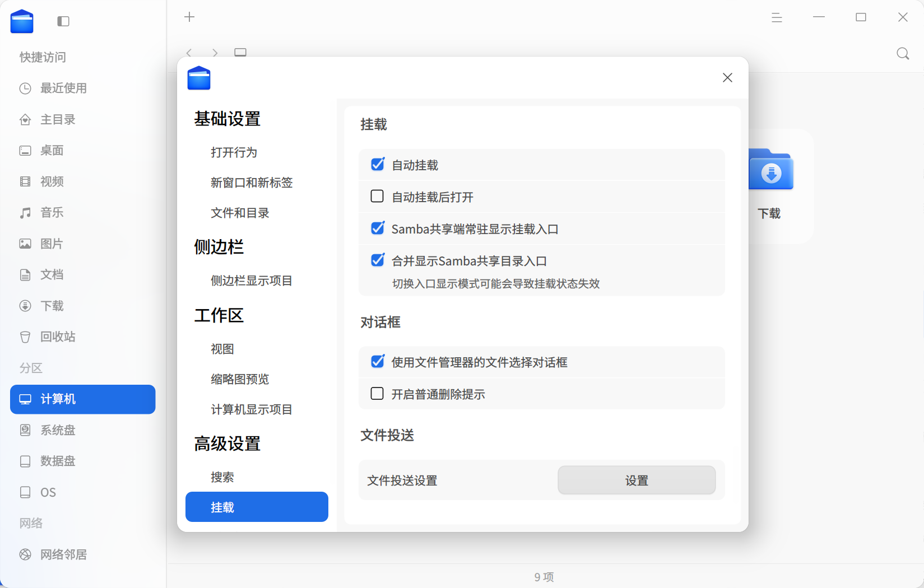The image size is (924, 588).
Task: Click the search magnifier icon
Action: (903, 53)
